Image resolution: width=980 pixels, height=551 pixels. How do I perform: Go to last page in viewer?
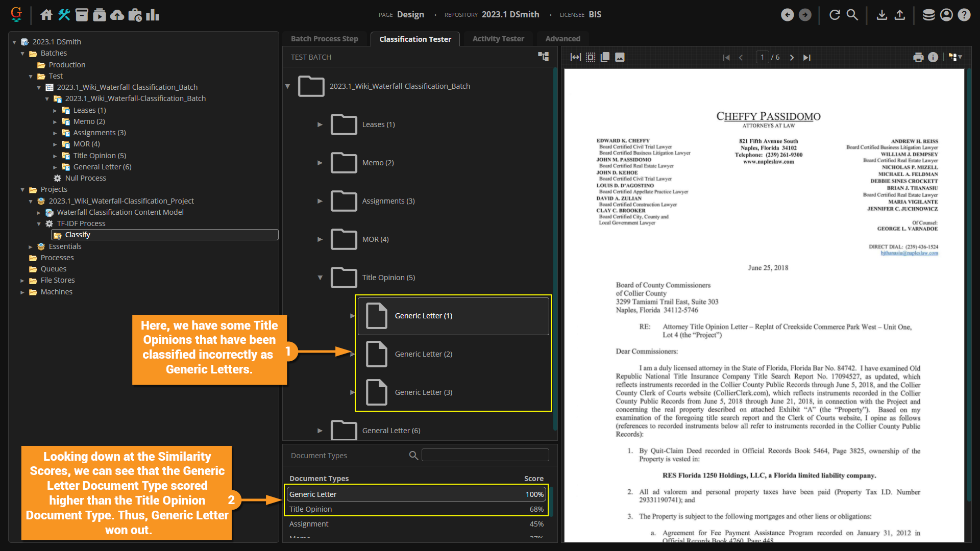click(807, 57)
